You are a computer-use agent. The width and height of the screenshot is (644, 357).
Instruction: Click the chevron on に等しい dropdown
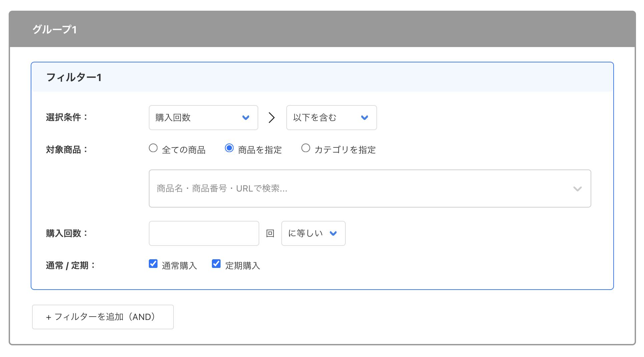coord(333,234)
